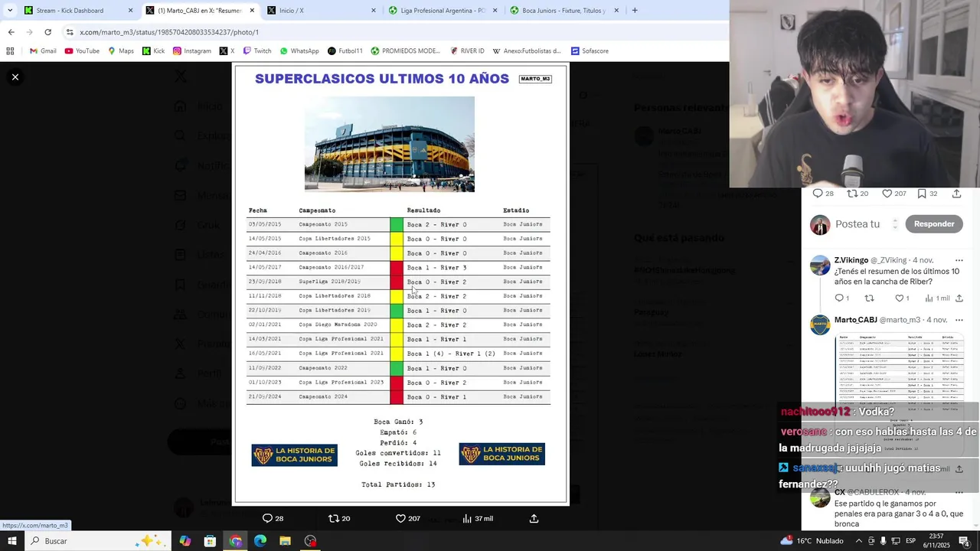Open the Kick bookmark
Viewport: 980px width, 551px height.
(x=153, y=51)
